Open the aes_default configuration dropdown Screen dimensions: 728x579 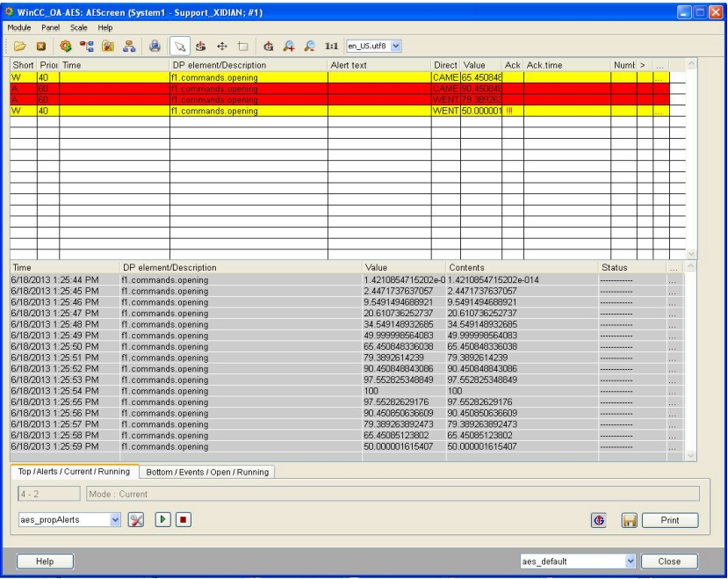pos(630,561)
